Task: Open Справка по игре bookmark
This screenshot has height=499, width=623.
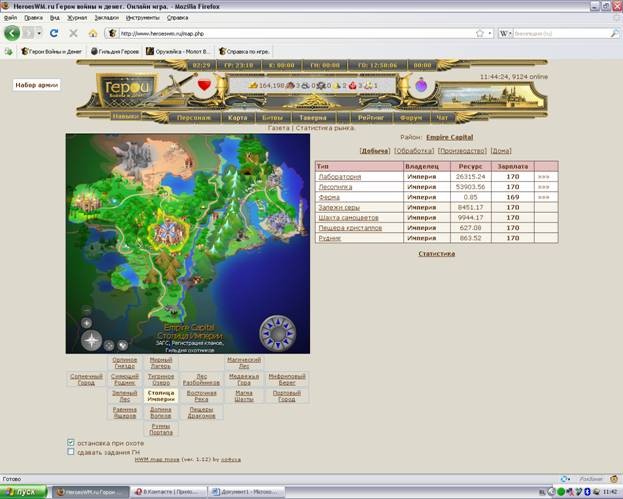Action: [x=244, y=52]
